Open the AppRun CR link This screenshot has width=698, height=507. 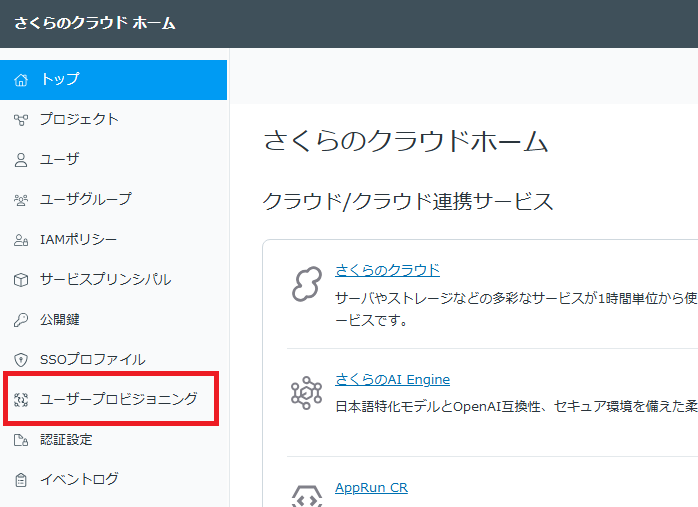(371, 487)
